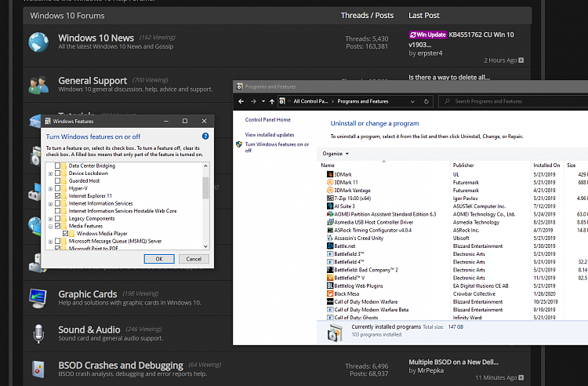Open the Sound & Audio forum link
Viewport: 588px width, 386px height.
point(89,330)
